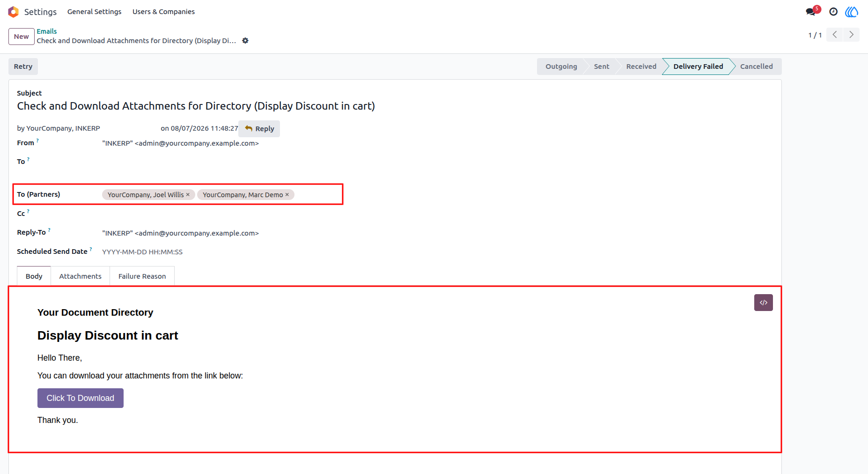Image resolution: width=868 pixels, height=474 pixels.
Task: Click the Retry button
Action: (x=23, y=67)
